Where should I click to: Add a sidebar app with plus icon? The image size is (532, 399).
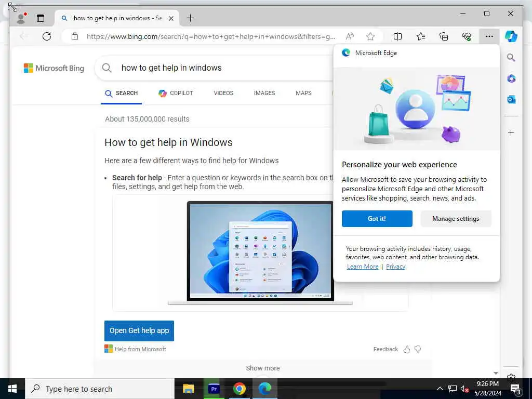tap(511, 132)
